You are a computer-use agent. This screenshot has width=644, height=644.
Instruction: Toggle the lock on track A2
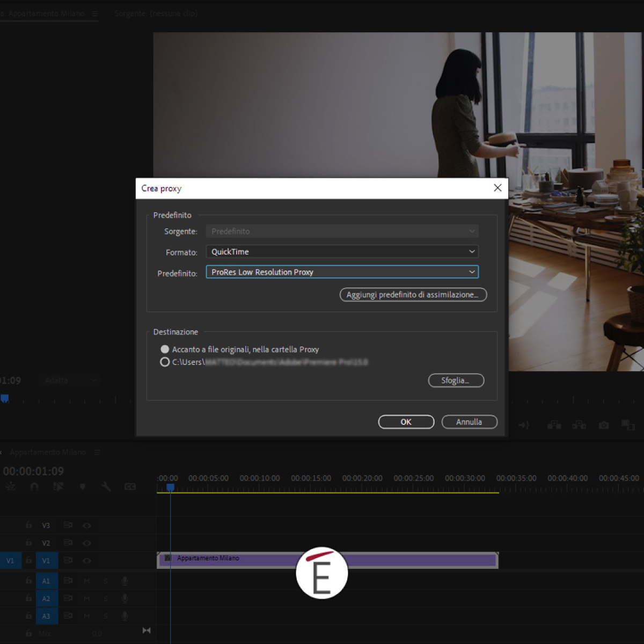click(x=29, y=598)
